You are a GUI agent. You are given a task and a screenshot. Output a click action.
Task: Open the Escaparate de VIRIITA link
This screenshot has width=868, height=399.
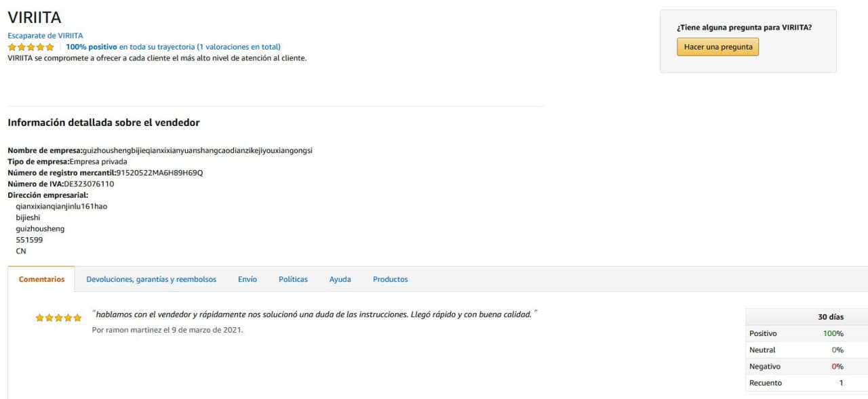click(45, 35)
